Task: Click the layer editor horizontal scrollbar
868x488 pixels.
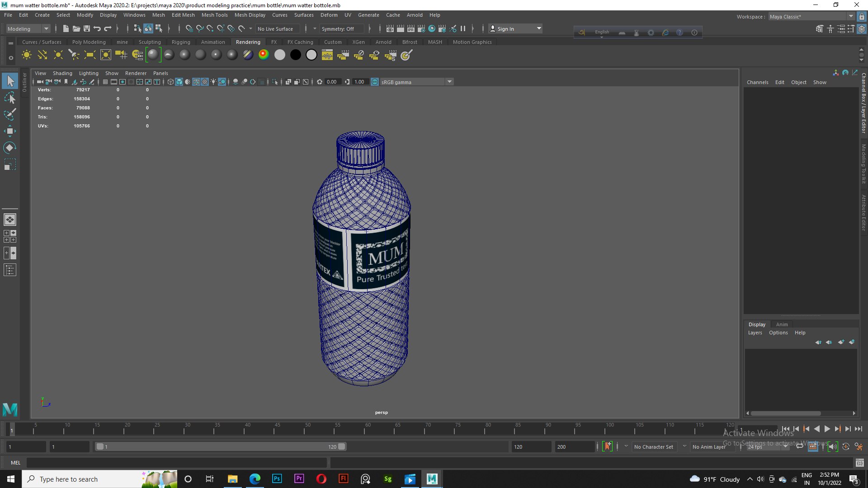Action: (786, 413)
